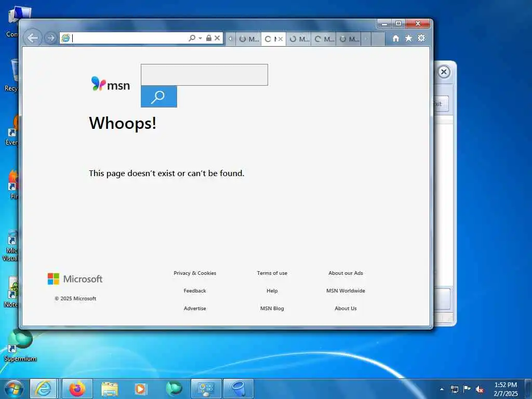Click the blue magnifier search button
532x399 pixels.
point(159,97)
